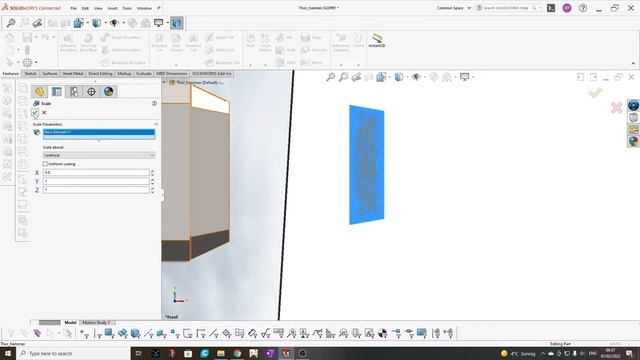This screenshot has height=360, width=640.
Task: Open the Tools menu
Action: pyautogui.click(x=127, y=8)
